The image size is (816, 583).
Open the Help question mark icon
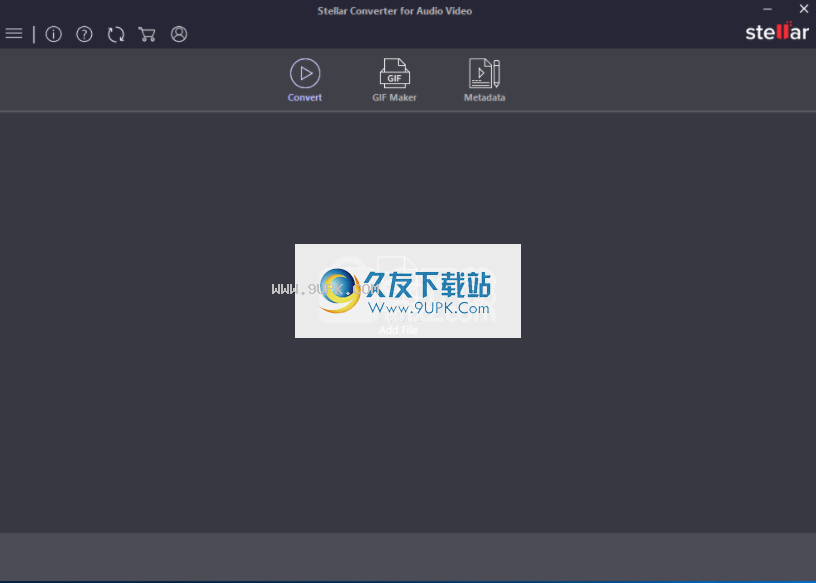pos(84,34)
